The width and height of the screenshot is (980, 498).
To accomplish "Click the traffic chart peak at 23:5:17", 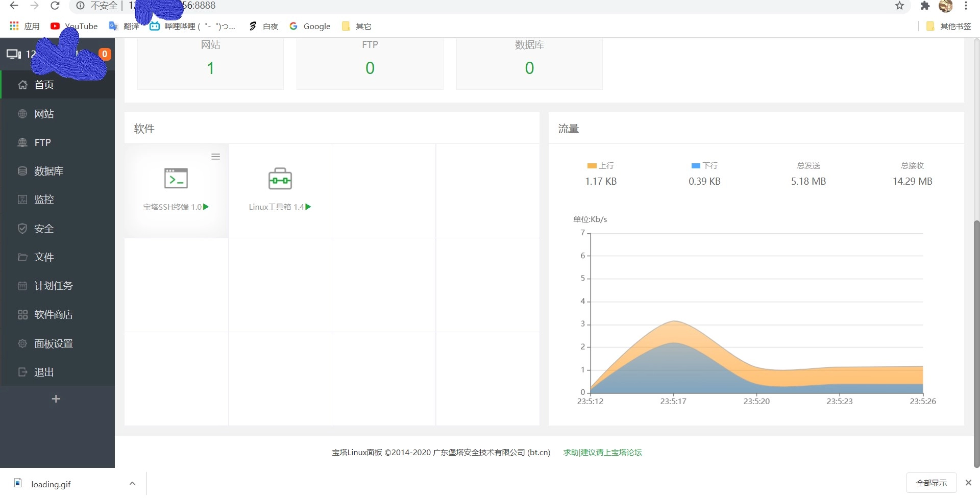I will click(674, 321).
